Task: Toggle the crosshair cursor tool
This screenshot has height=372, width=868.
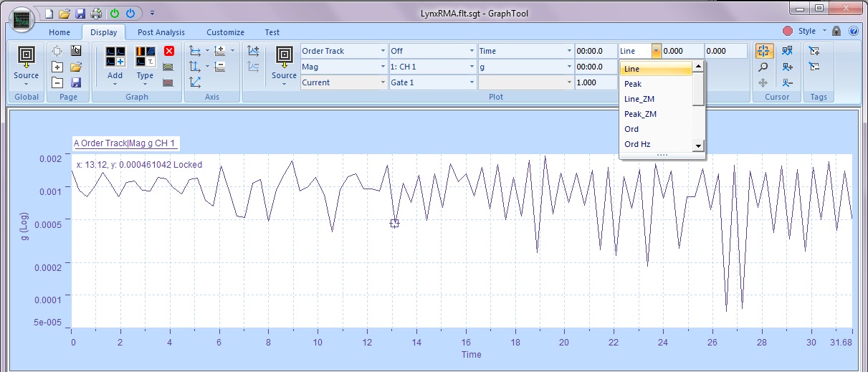Action: [764, 51]
